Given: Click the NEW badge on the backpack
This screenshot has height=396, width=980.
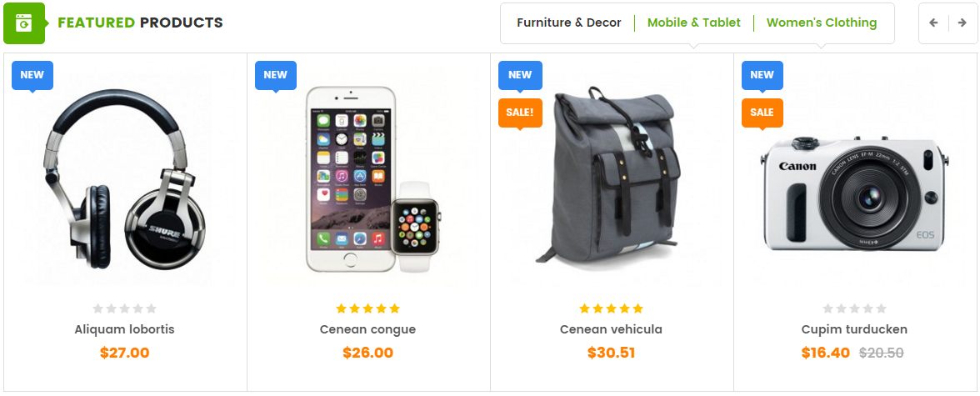Looking at the screenshot, I should [520, 75].
